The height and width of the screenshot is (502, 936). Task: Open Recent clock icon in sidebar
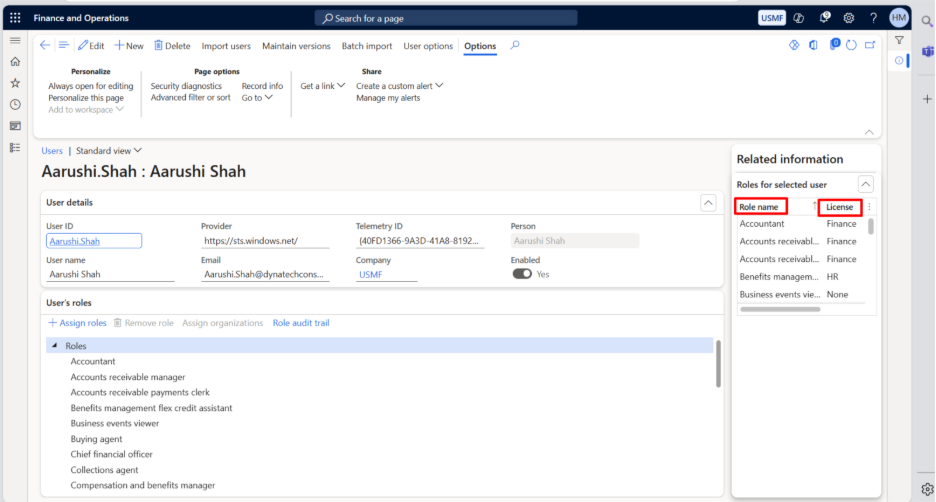(x=15, y=104)
